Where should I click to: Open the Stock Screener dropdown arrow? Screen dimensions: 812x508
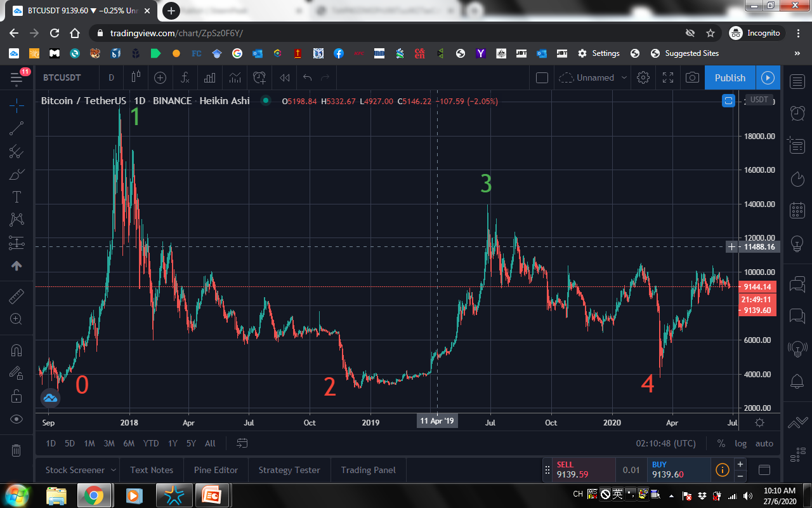(x=114, y=470)
